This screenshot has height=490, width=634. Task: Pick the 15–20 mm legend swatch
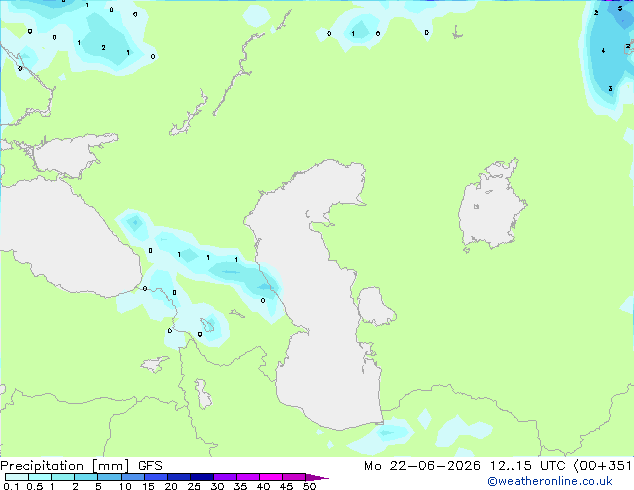click(155, 477)
